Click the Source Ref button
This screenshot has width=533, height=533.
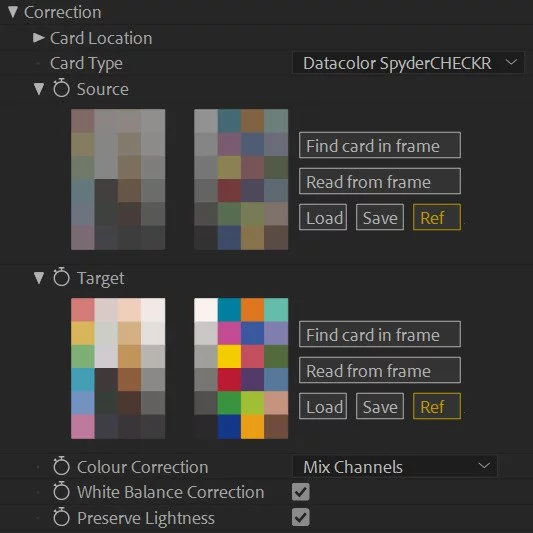pyautogui.click(x=437, y=217)
